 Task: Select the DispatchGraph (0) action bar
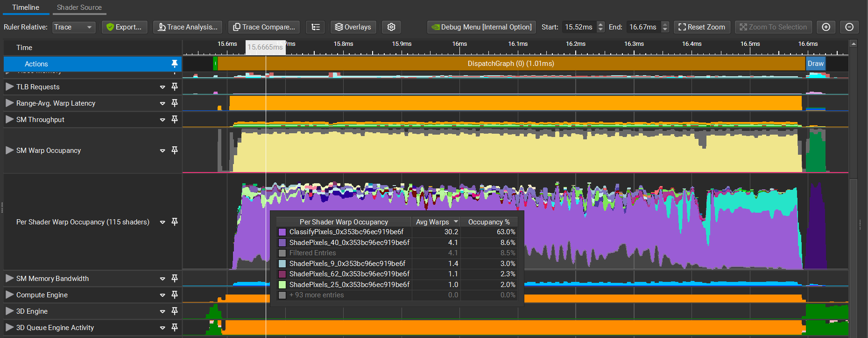click(511, 64)
